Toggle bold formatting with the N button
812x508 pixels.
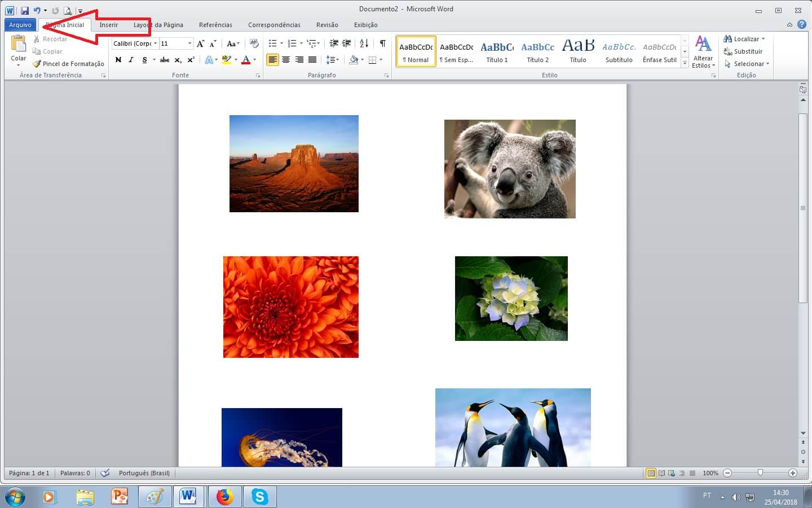(x=118, y=60)
